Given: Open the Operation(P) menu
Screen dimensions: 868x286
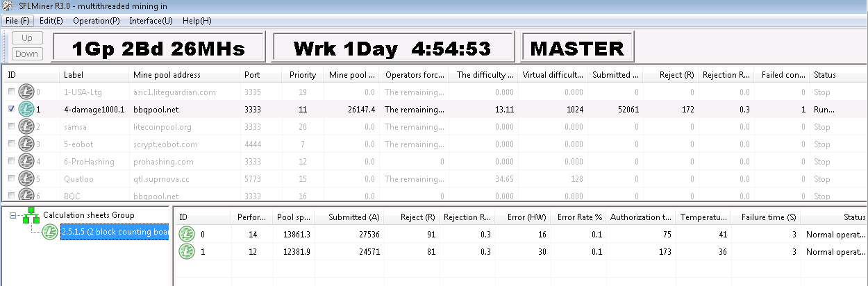Looking at the screenshot, I should pos(96,21).
